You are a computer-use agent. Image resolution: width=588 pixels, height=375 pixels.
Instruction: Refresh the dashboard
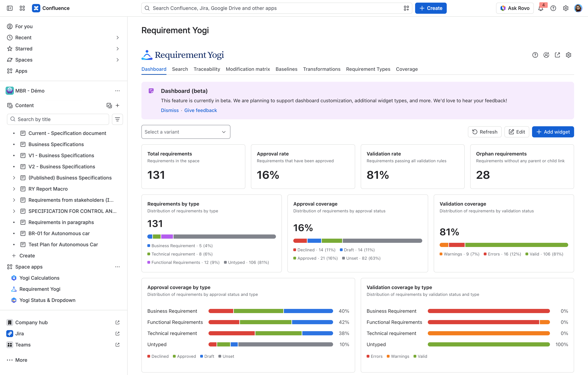click(485, 132)
